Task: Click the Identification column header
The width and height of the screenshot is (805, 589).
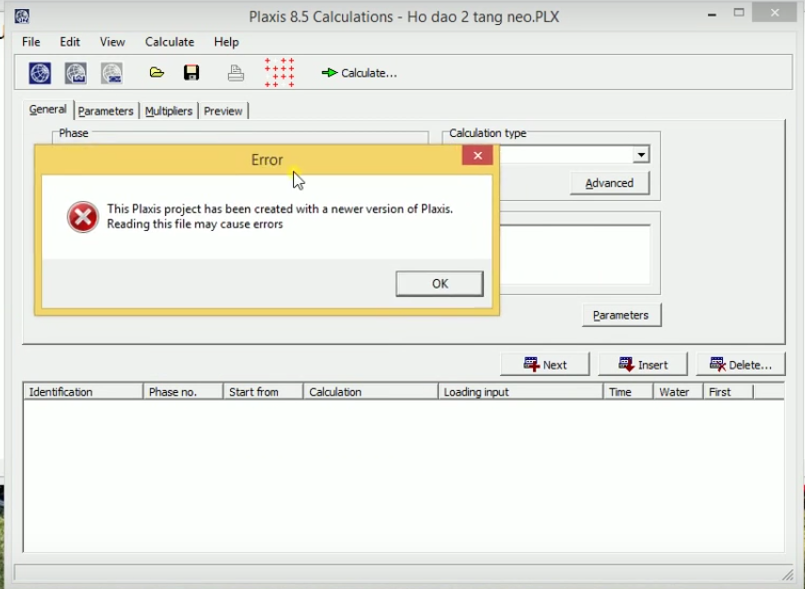Action: [83, 392]
